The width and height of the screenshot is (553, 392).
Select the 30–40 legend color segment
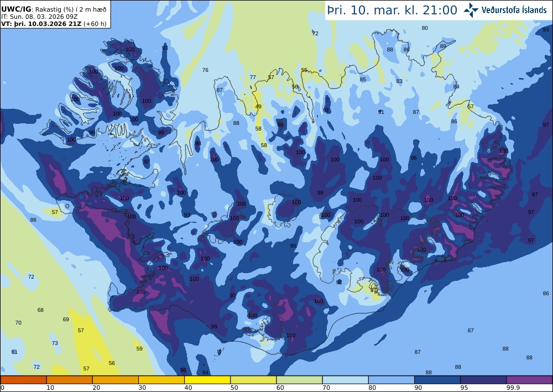point(161,380)
